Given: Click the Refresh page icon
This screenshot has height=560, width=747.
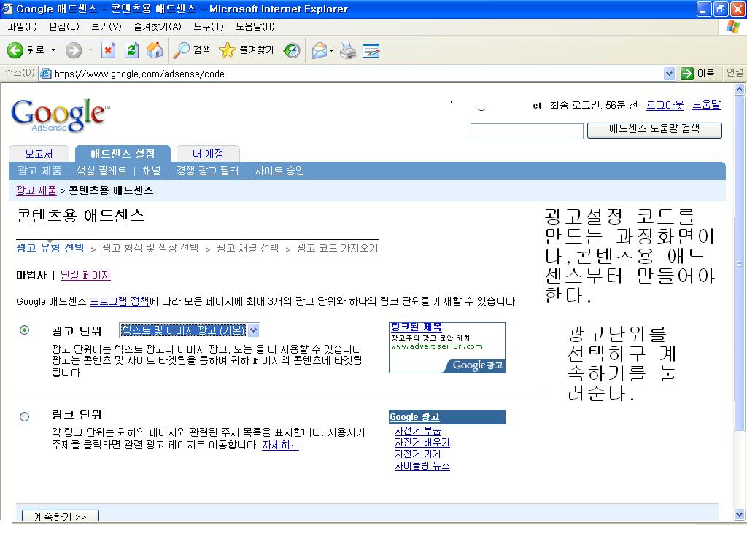Looking at the screenshot, I should [131, 50].
